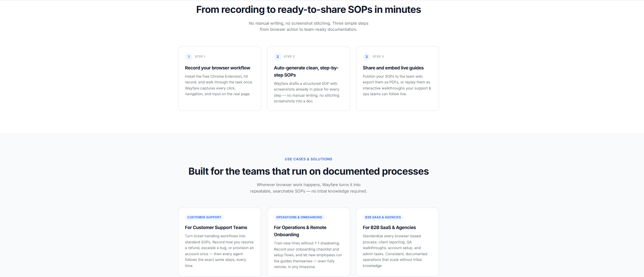The image size is (644, 277).
Task: Click the description starting "Train new hires without 1-1 shadowing"
Action: [308, 255]
